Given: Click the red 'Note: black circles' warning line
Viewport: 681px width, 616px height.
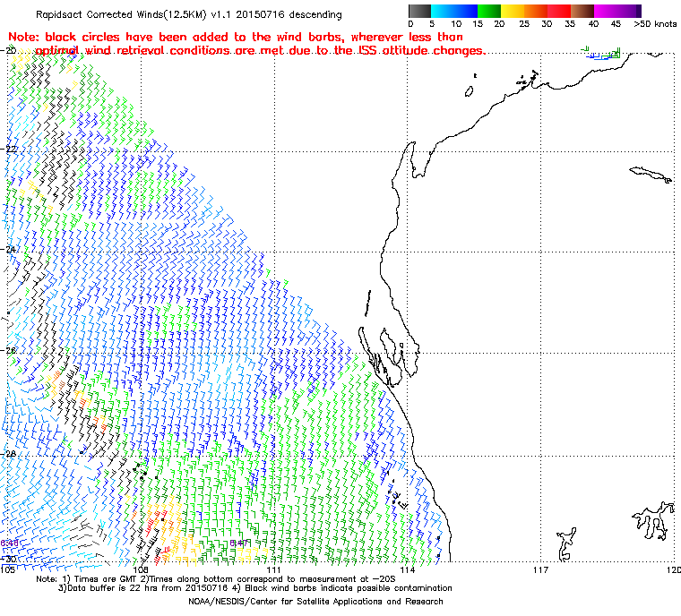Looking at the screenshot, I should point(236,37).
